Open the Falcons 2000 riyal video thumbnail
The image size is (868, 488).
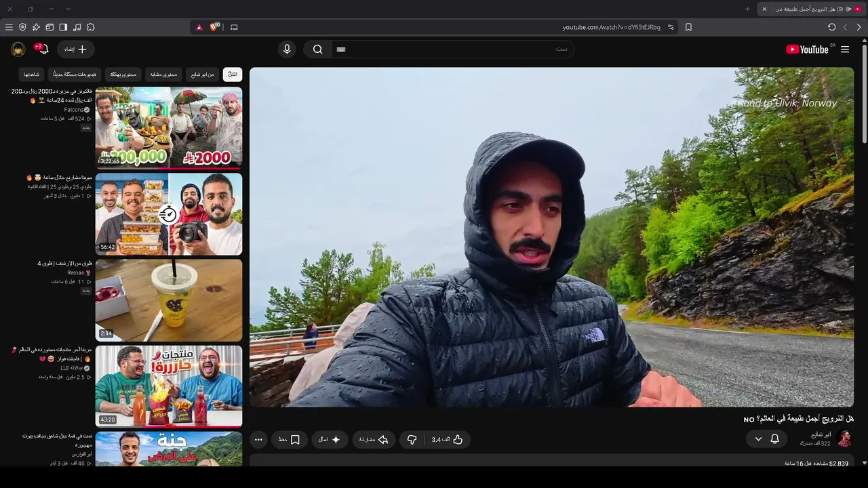coord(169,127)
